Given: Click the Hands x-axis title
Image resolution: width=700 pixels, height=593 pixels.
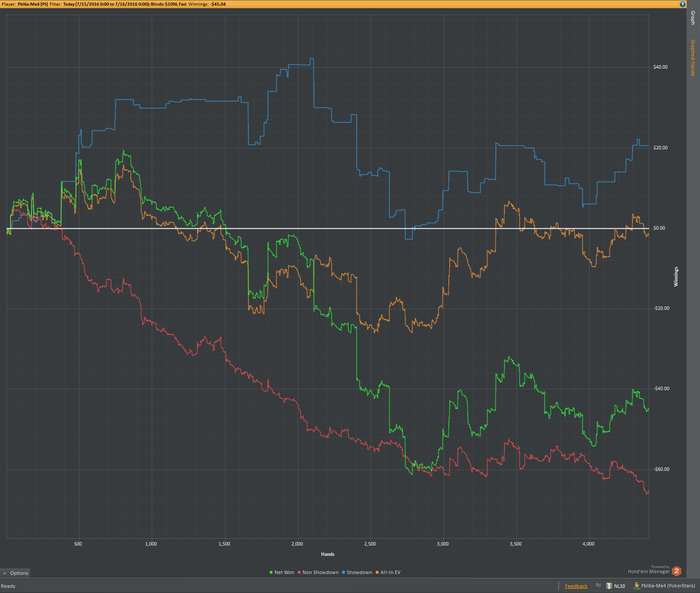Looking at the screenshot, I should (327, 554).
